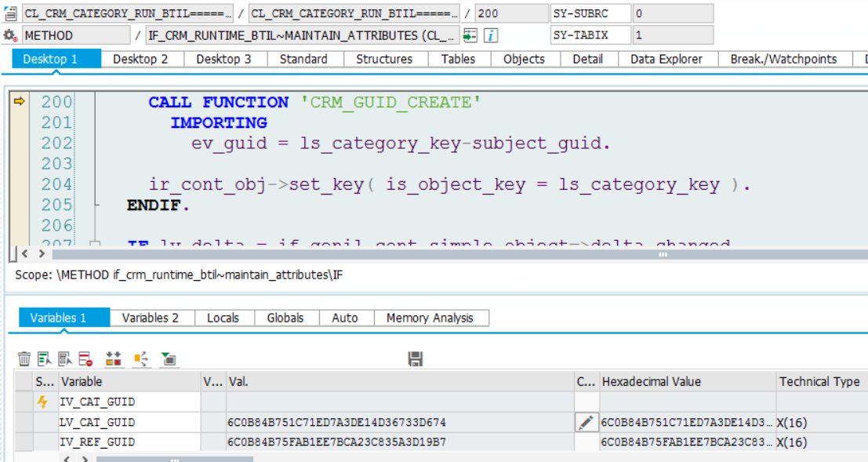Click the green navigate-to-source icon

click(470, 35)
